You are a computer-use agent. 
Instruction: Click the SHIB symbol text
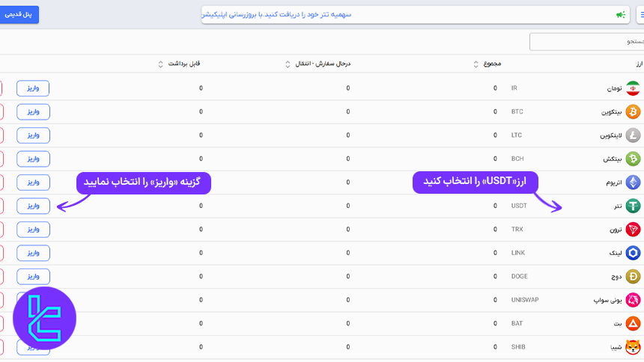pos(518,347)
